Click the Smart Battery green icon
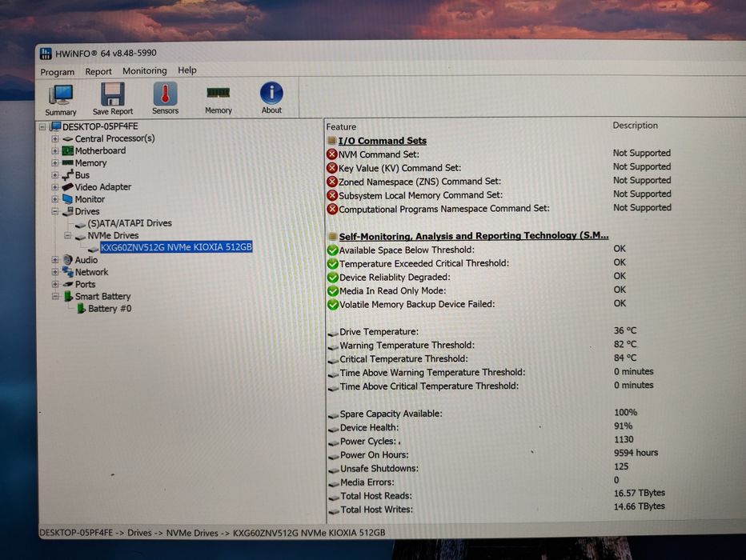The height and width of the screenshot is (560, 746). [x=68, y=297]
